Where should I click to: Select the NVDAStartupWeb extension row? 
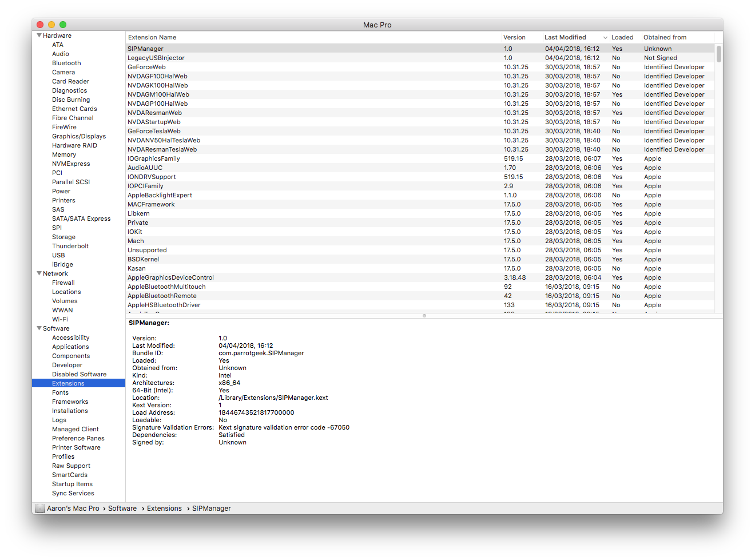(x=420, y=122)
